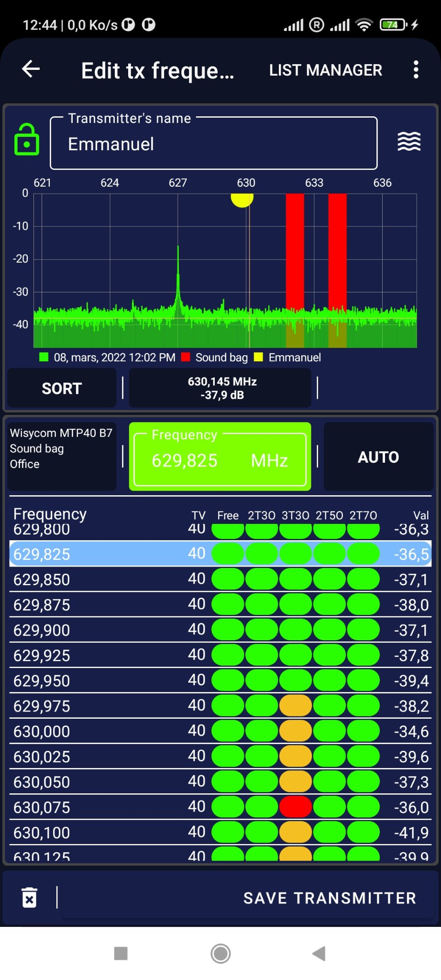Click the SORT button
The image size is (441, 980).
click(62, 388)
